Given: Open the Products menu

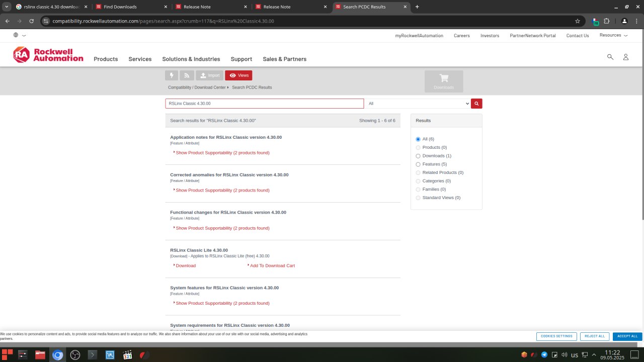Looking at the screenshot, I should (106, 59).
